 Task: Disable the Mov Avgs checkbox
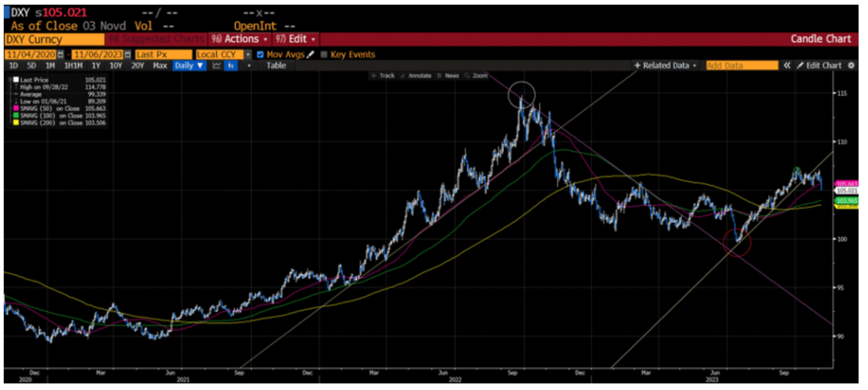(x=261, y=55)
